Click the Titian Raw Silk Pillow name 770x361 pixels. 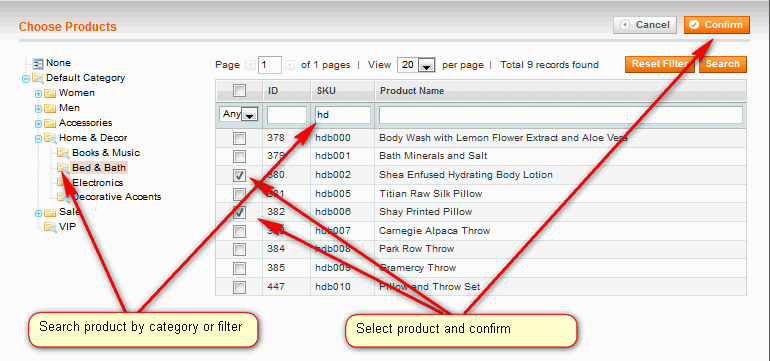pyautogui.click(x=431, y=194)
